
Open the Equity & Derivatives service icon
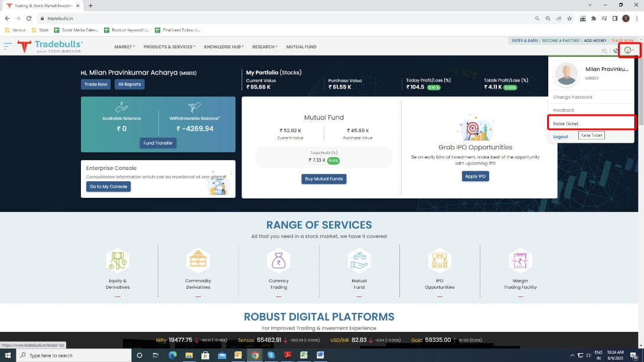pos(118,260)
